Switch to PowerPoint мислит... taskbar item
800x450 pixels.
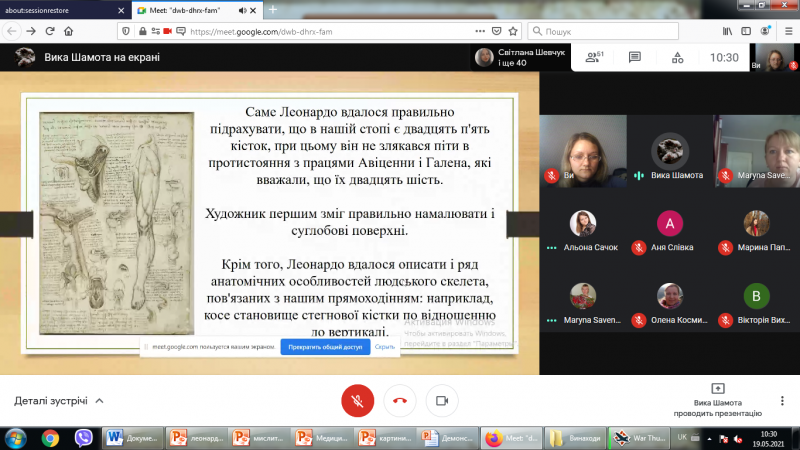tap(259, 438)
